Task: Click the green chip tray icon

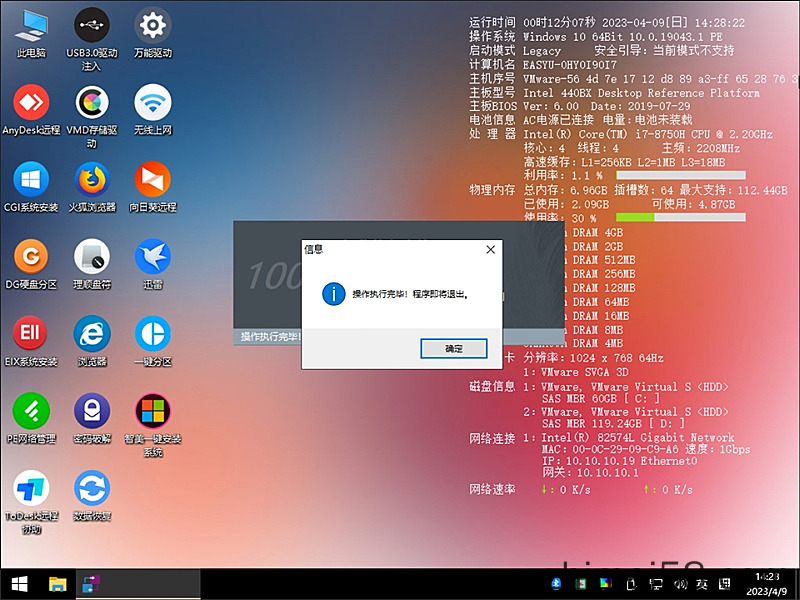Action: tap(581, 584)
